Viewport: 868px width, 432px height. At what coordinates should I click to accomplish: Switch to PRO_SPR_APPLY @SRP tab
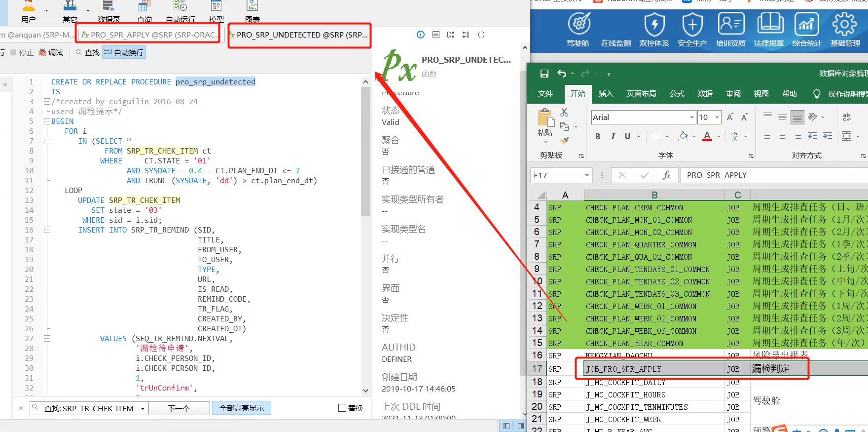point(149,35)
